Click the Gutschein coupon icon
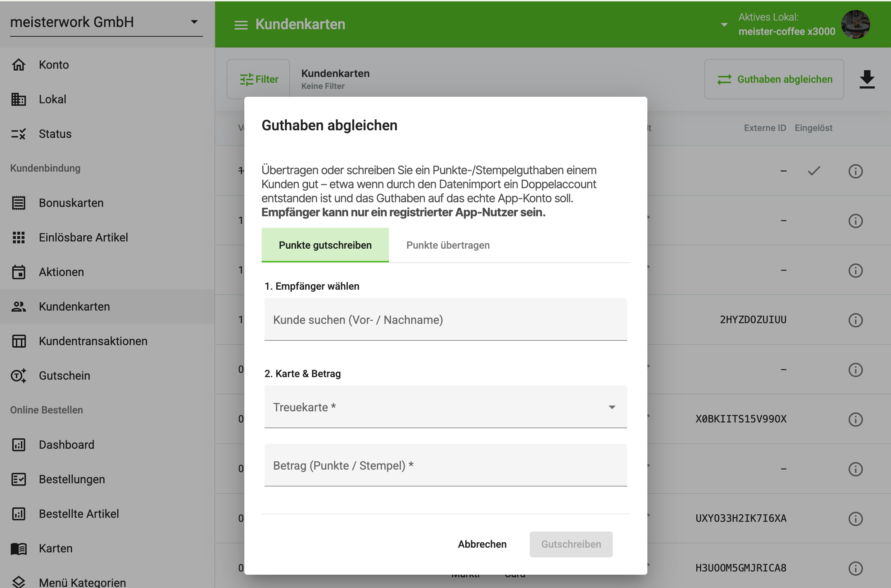The height and width of the screenshot is (588, 891). [x=18, y=375]
